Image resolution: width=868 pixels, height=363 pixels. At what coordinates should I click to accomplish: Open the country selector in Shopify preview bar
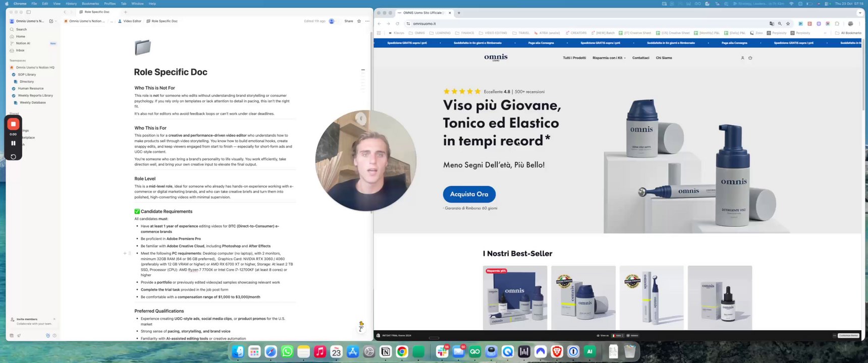pyautogui.click(x=618, y=335)
